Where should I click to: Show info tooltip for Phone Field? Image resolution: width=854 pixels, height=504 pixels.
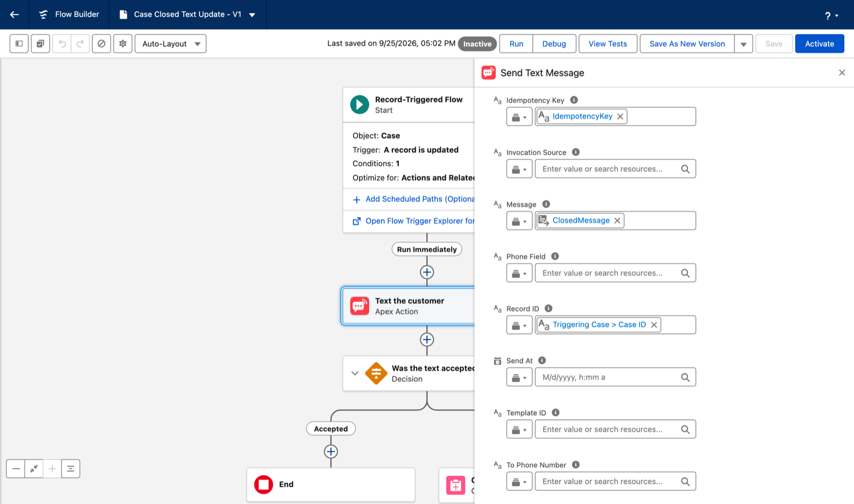pyautogui.click(x=555, y=256)
